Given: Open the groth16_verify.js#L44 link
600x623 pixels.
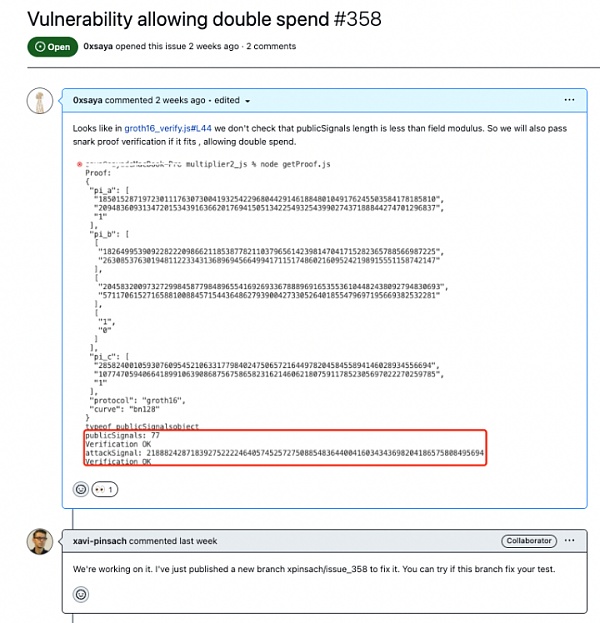Looking at the screenshot, I should pyautogui.click(x=165, y=128).
